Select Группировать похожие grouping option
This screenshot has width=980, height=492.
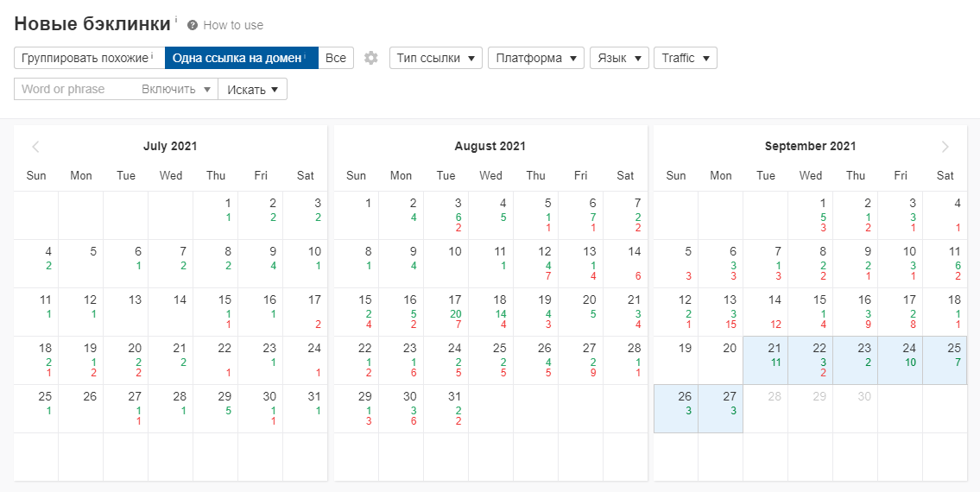point(88,58)
